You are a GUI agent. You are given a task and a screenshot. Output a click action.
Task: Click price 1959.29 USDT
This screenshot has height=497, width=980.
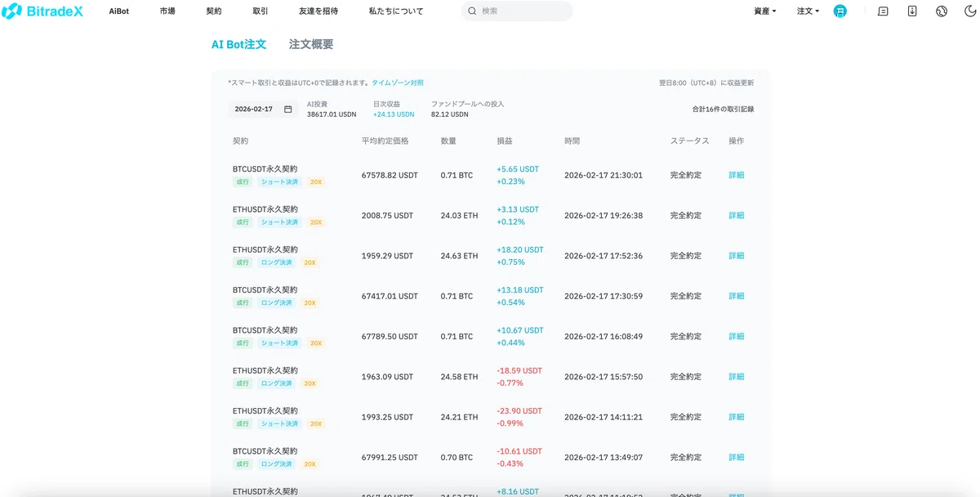click(387, 256)
